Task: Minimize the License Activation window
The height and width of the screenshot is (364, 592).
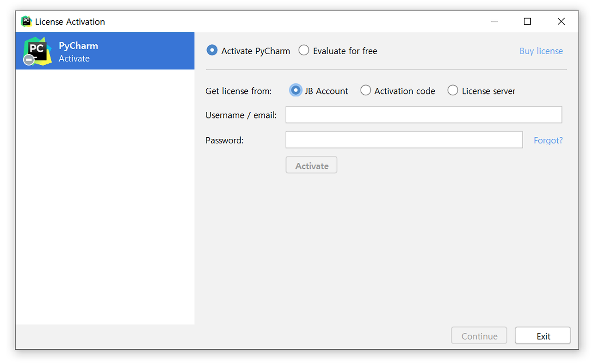Action: [x=493, y=21]
